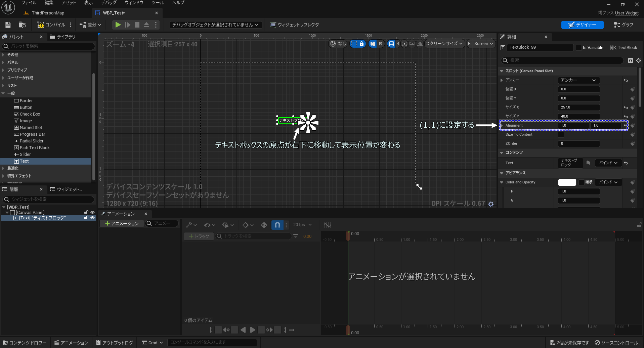This screenshot has height=348, width=644.
Task: Open the アンカー anchor dropdown
Action: (578, 80)
